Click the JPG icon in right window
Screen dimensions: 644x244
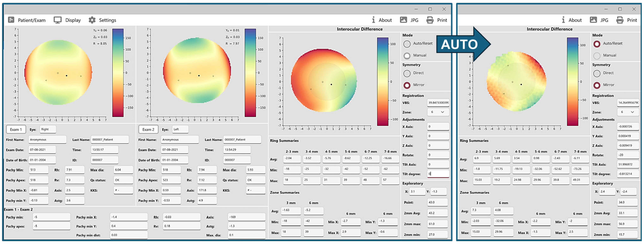pos(593,20)
